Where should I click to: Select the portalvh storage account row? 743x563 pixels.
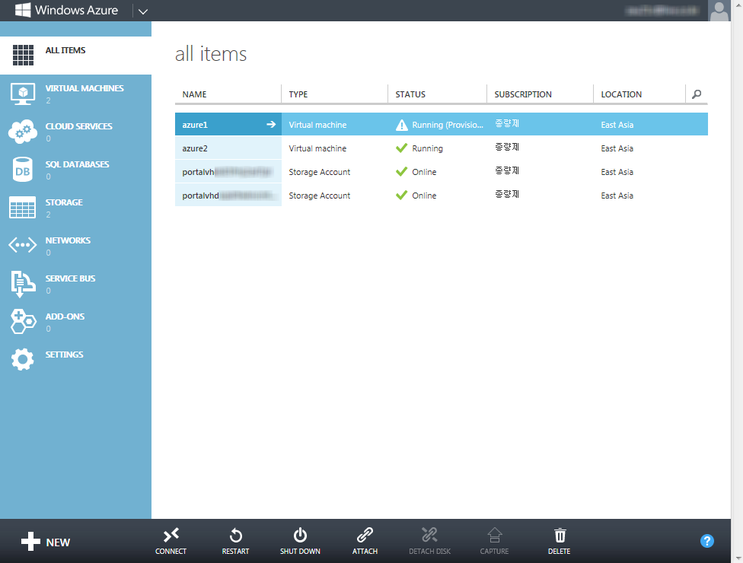tap(441, 172)
